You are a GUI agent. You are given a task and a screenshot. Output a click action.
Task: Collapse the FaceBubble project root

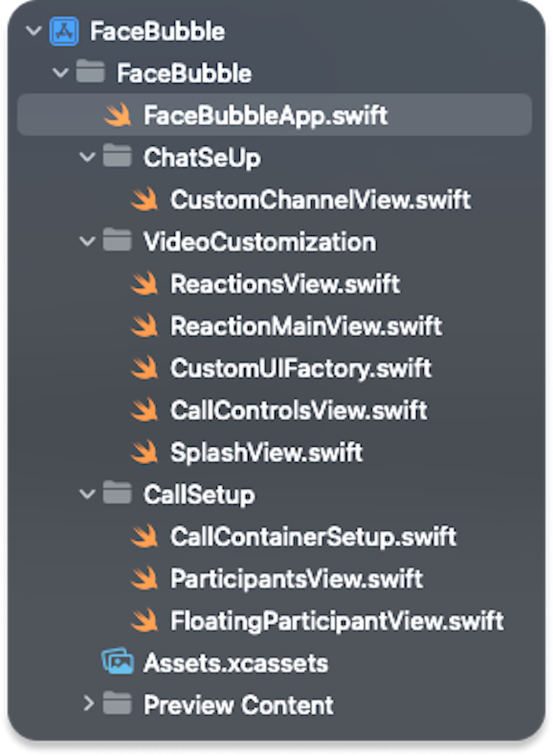pos(32,31)
